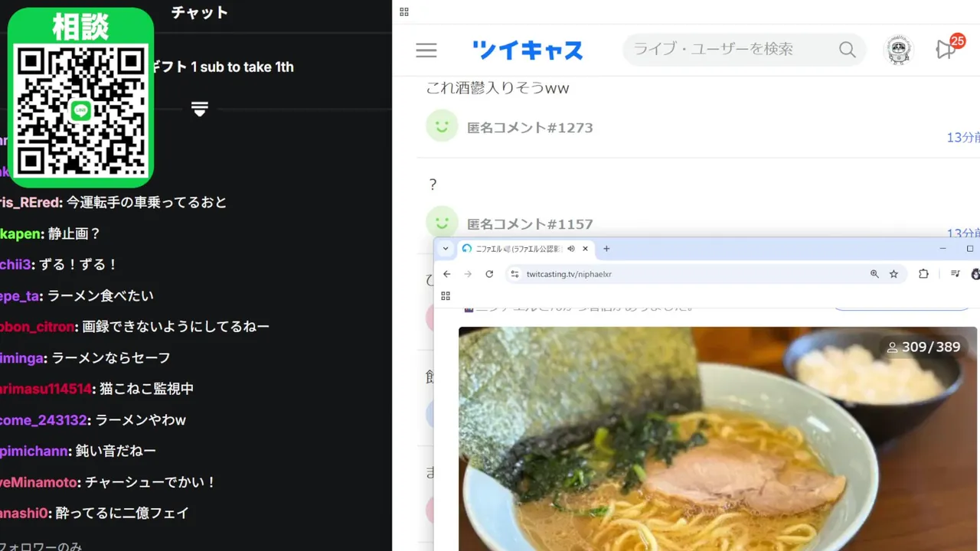Click the ramen live stream image
The image size is (980, 551).
717,439
